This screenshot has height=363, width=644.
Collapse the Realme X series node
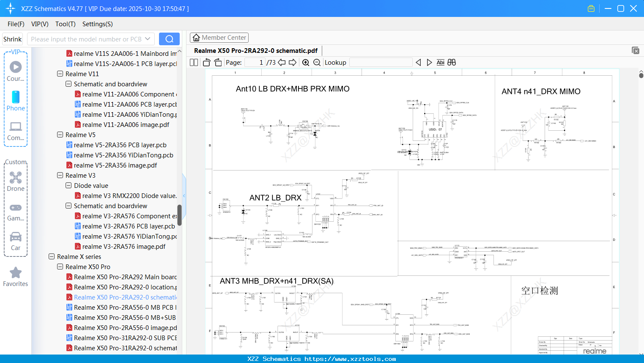tap(52, 256)
